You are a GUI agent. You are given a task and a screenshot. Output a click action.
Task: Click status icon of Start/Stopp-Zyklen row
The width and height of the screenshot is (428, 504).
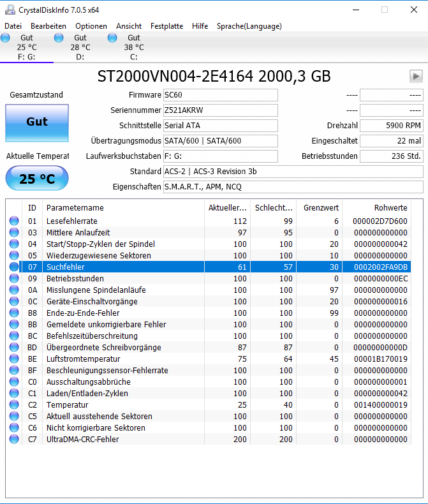[14, 244]
